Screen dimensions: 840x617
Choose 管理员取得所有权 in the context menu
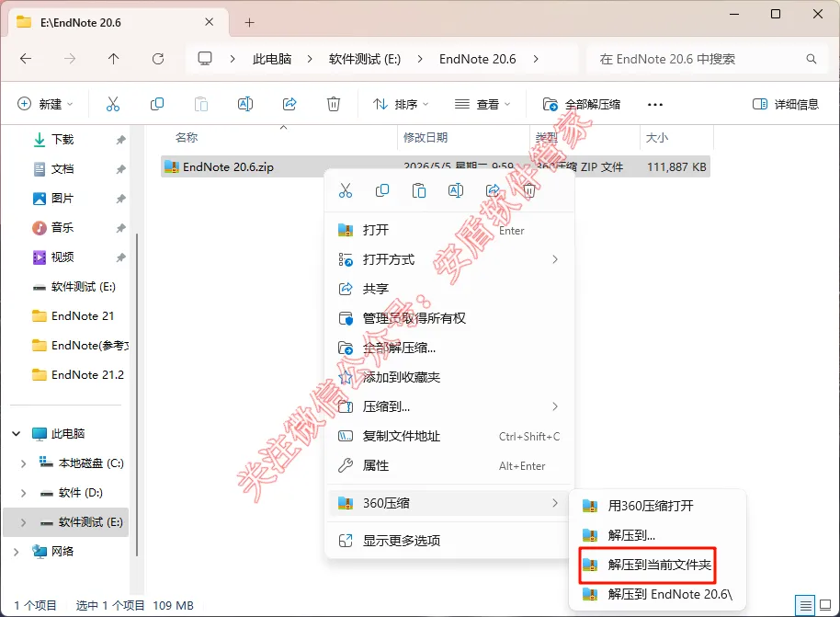pyautogui.click(x=449, y=318)
